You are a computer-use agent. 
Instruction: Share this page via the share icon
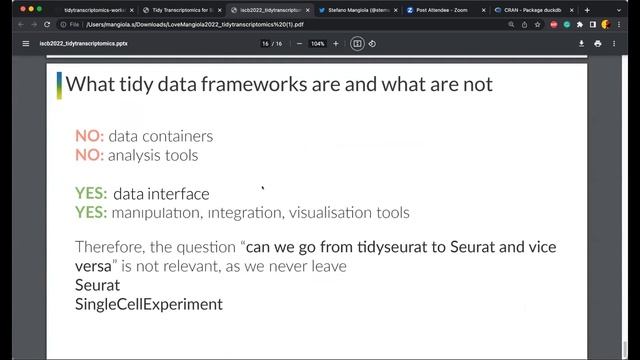[524, 24]
